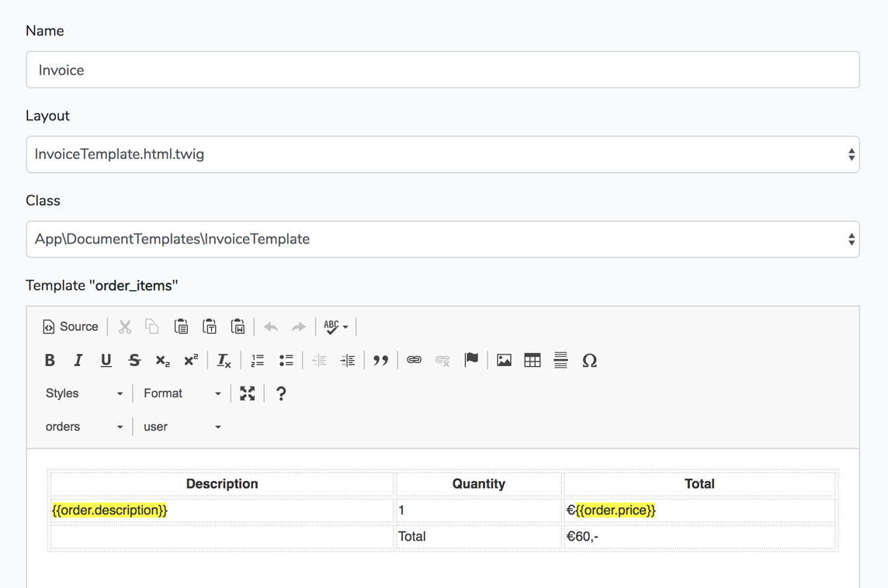Open About CKEditor question mark
Screen dimensions: 888x588
[x=281, y=393]
